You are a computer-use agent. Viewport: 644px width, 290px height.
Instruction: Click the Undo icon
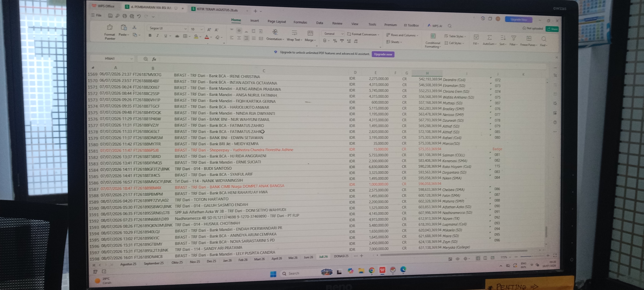pyautogui.click(x=139, y=16)
